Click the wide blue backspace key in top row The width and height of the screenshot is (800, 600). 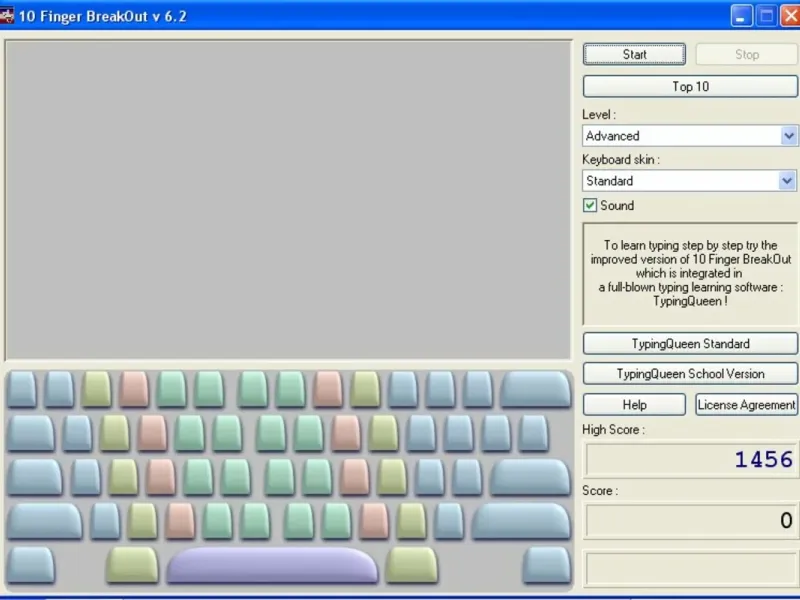535,389
